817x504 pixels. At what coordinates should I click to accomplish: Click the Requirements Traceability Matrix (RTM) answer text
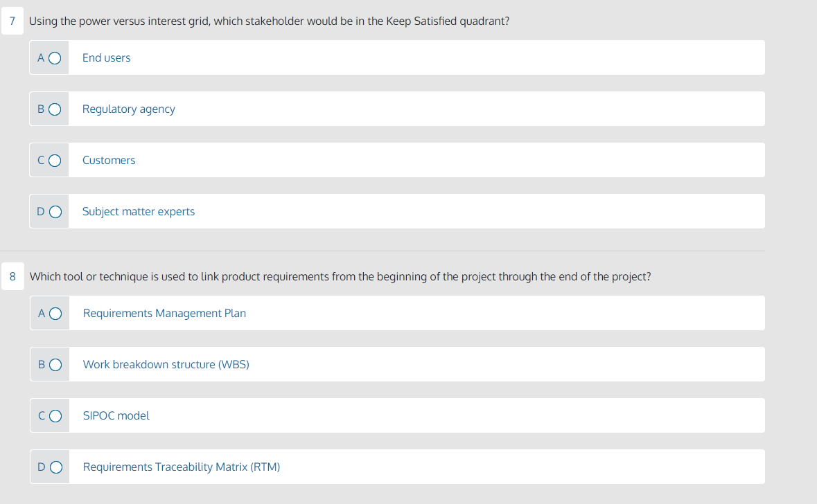[181, 467]
